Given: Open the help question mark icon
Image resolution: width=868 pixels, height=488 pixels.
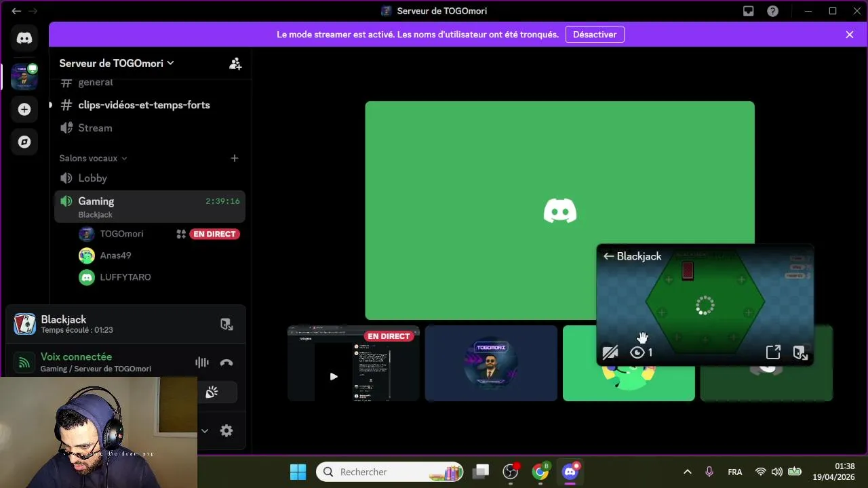Looking at the screenshot, I should coord(772,11).
